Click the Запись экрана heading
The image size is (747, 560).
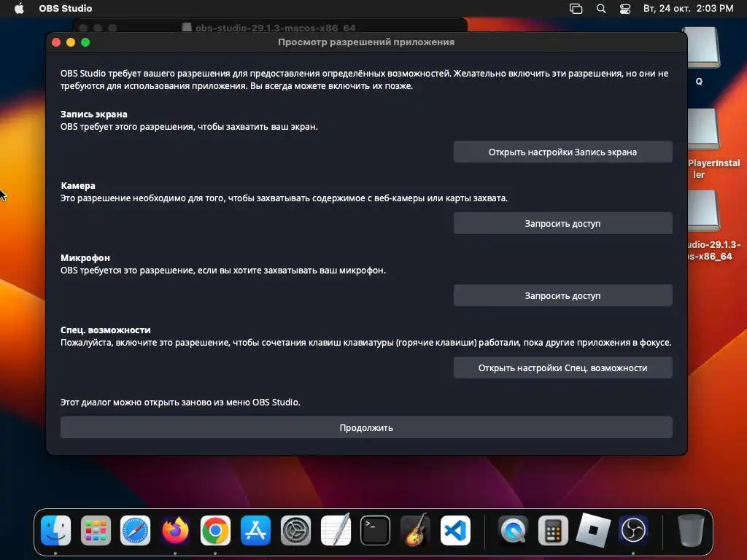click(94, 114)
